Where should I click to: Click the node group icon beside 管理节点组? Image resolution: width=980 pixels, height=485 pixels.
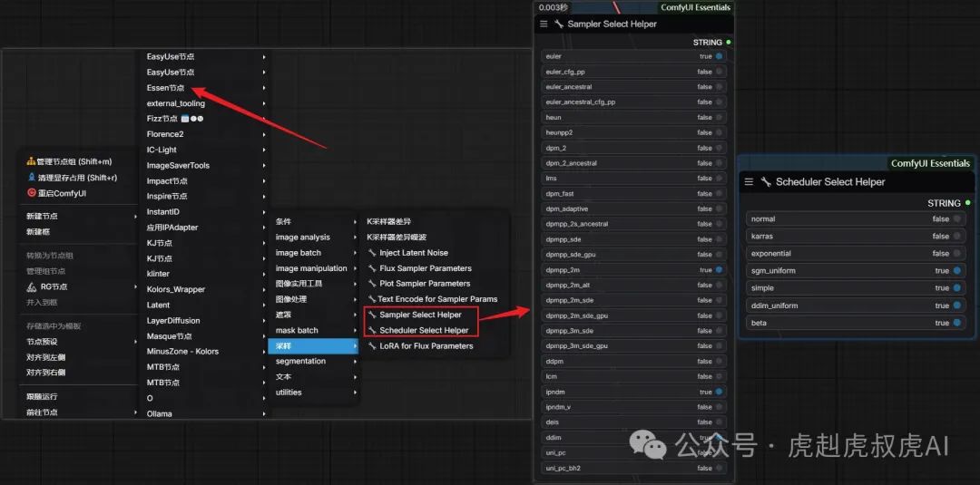point(31,161)
